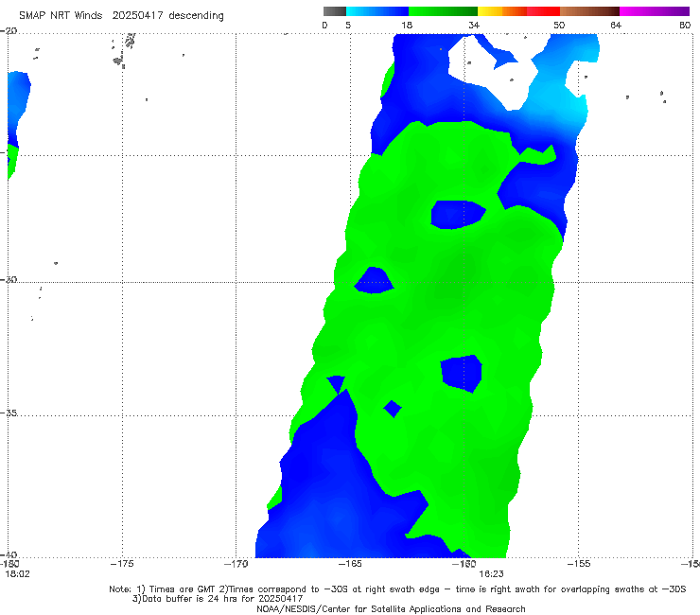Click the '-30' latitude axis label

[9, 279]
